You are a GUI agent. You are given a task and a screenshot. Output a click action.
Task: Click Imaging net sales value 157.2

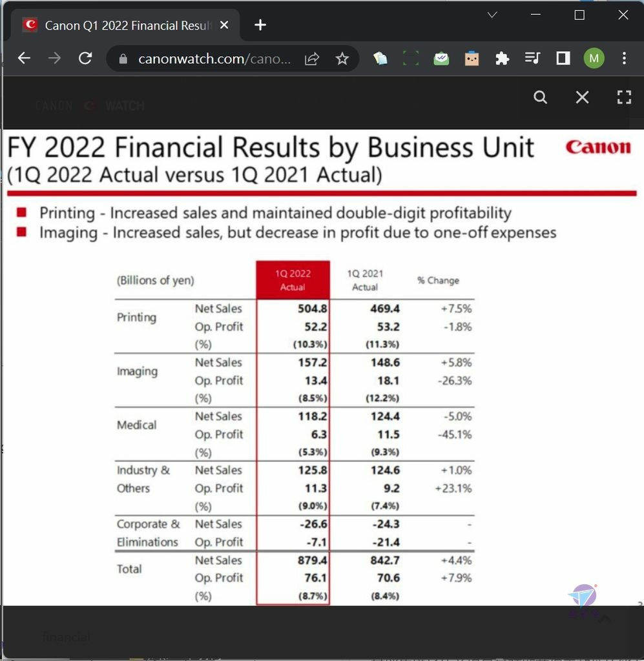(313, 363)
